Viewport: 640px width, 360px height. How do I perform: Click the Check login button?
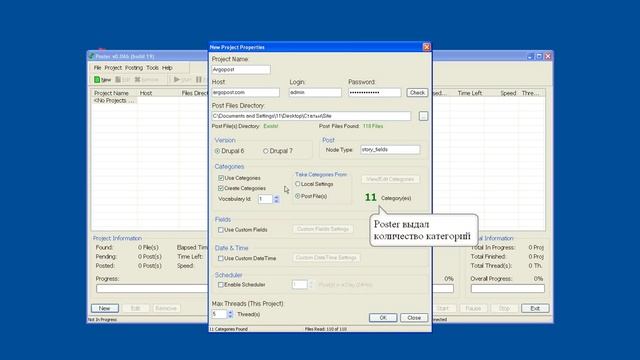(417, 93)
